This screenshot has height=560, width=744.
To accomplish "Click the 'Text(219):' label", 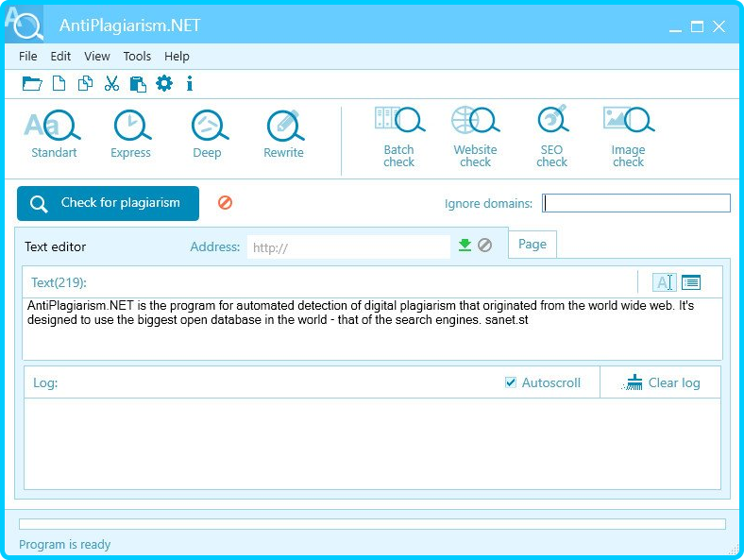I will (59, 282).
